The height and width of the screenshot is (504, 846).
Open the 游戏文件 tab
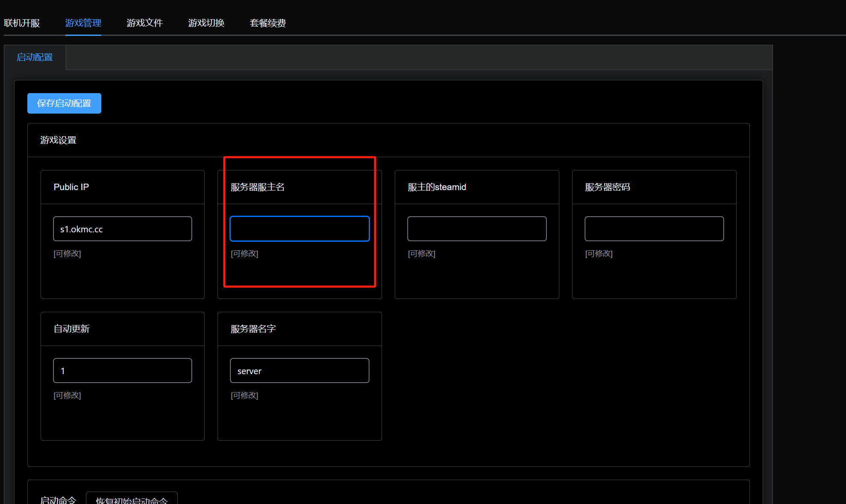(145, 23)
